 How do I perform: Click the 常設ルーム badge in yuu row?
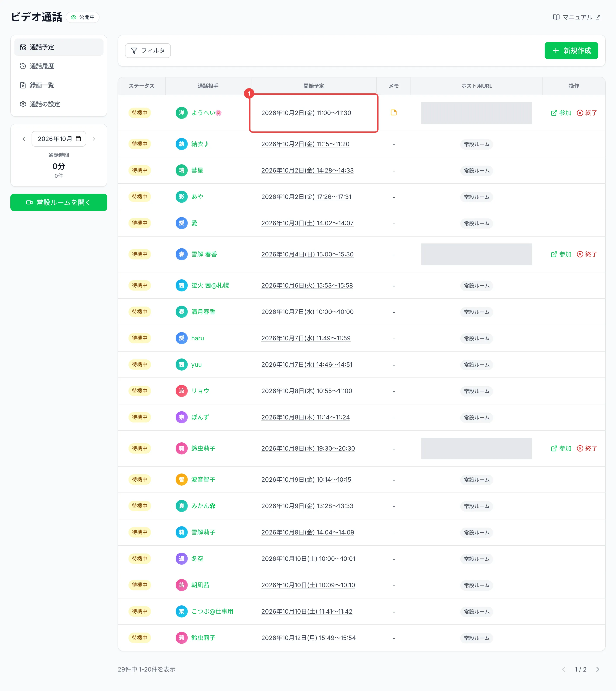pyautogui.click(x=476, y=365)
